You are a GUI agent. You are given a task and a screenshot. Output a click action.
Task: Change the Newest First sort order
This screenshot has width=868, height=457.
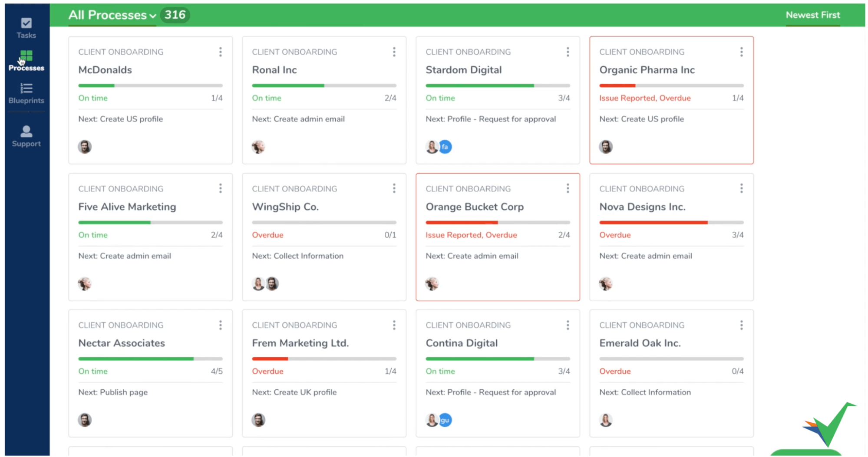pyautogui.click(x=812, y=15)
